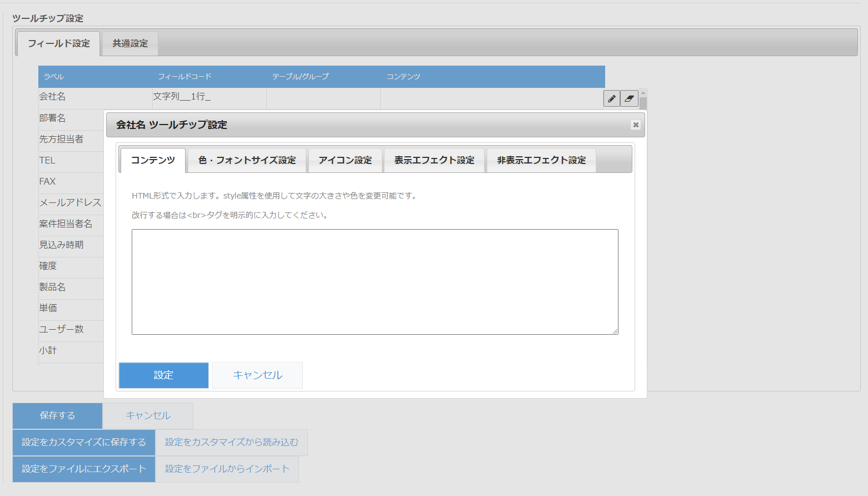This screenshot has width=868, height=496.
Task: Click the field list scrollbar up arrow
Action: point(643,93)
